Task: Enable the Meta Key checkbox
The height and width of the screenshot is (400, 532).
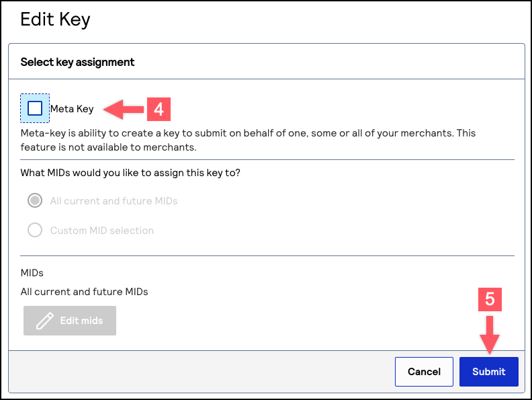Action: [35, 108]
